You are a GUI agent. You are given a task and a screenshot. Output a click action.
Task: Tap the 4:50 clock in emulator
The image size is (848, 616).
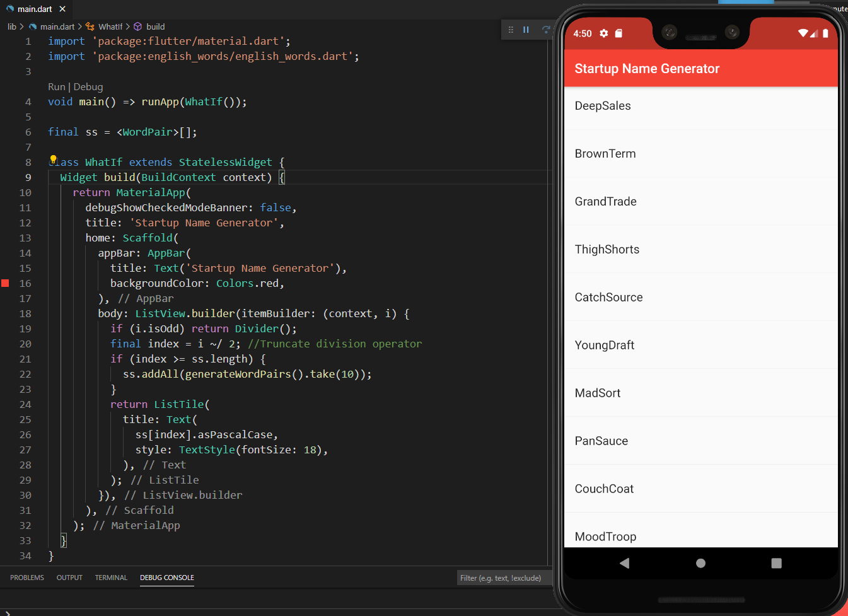583,33
